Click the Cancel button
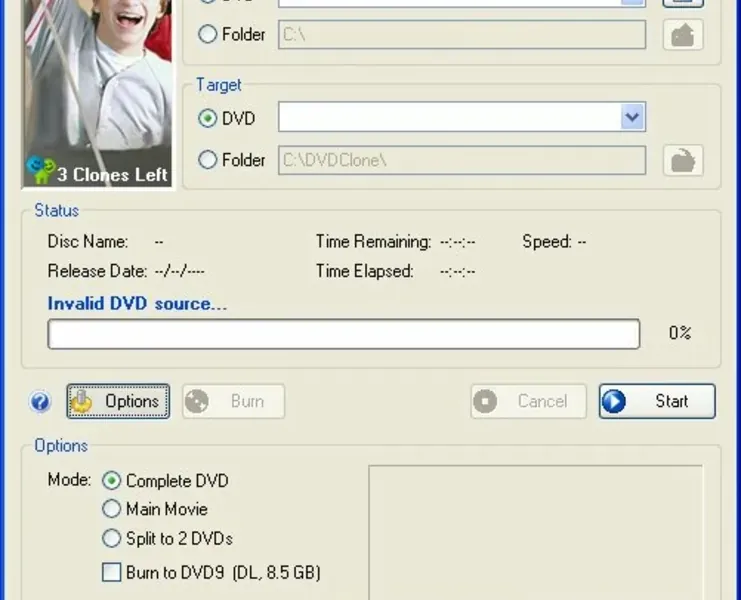The image size is (741, 600). [x=528, y=401]
